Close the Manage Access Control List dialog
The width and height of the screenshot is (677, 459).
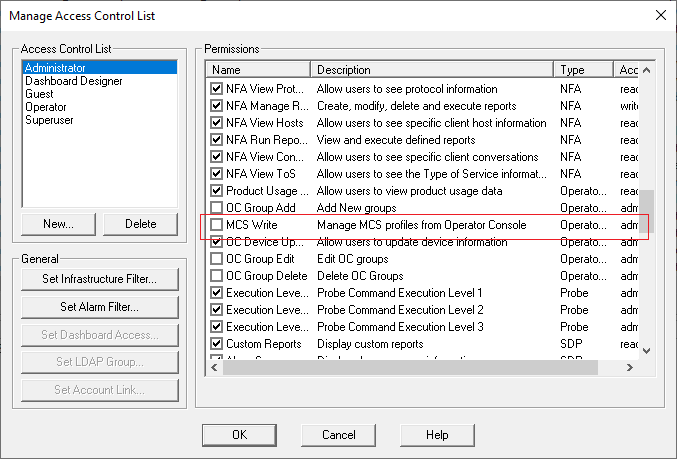tap(660, 15)
